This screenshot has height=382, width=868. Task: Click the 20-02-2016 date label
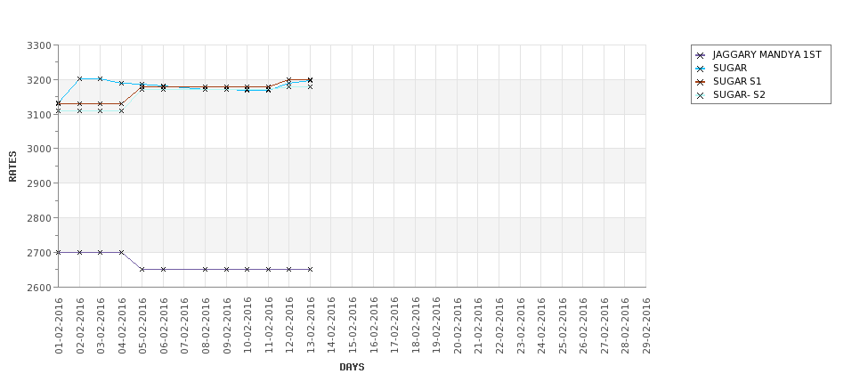click(458, 326)
